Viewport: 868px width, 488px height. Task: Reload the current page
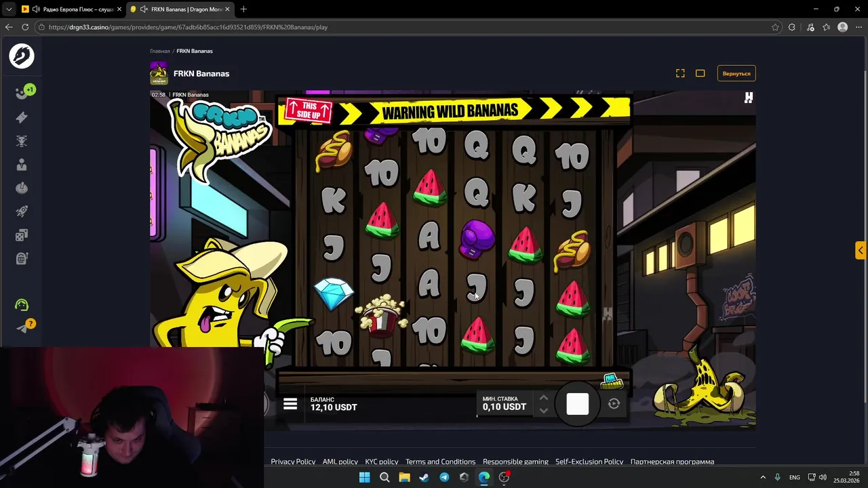[x=25, y=27]
